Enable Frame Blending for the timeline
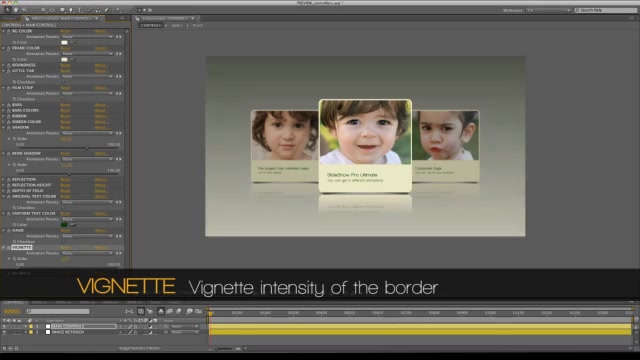This screenshot has height=360, width=640. click(x=169, y=311)
